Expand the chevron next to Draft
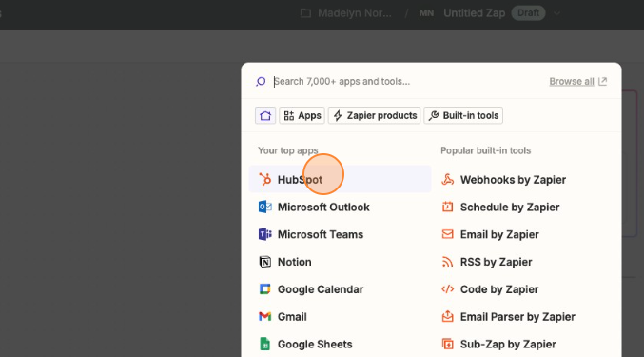This screenshot has height=357, width=644. click(556, 13)
